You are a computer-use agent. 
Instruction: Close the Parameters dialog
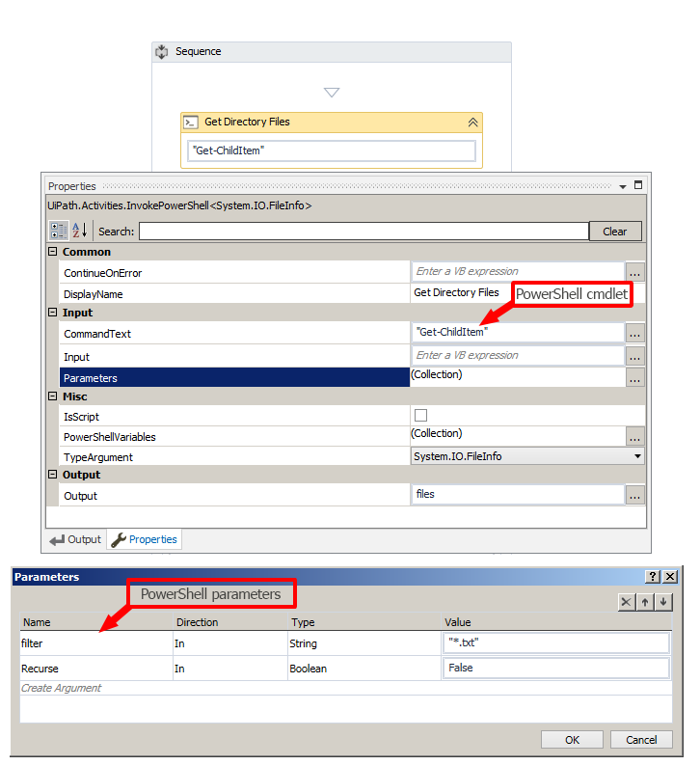[x=671, y=577]
